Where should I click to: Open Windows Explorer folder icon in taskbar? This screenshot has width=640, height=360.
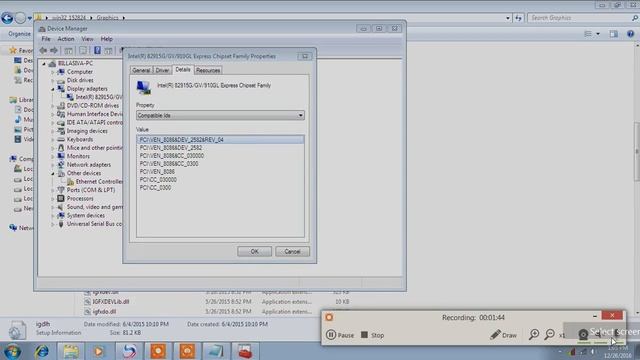tap(71, 351)
